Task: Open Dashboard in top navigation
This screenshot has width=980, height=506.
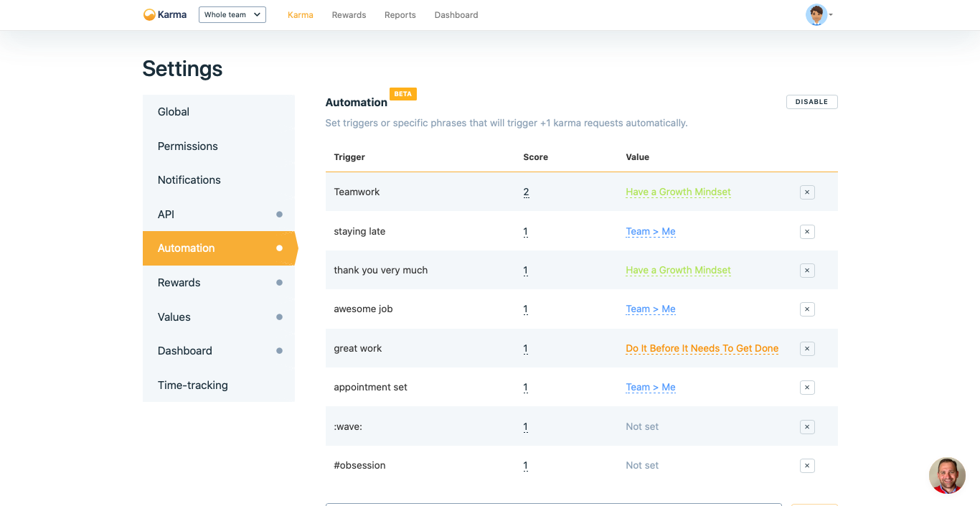Action: (x=456, y=15)
